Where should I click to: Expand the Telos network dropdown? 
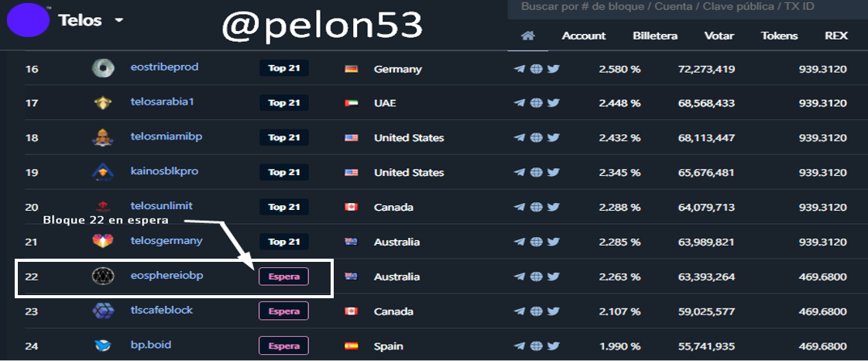118,21
